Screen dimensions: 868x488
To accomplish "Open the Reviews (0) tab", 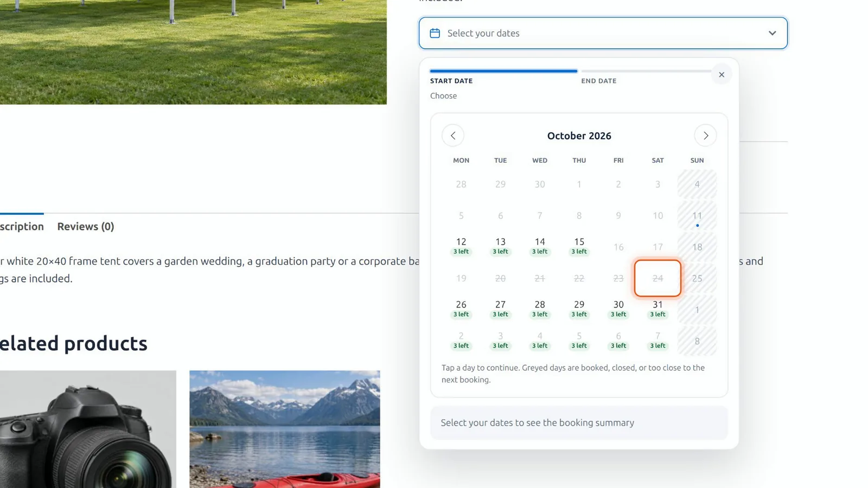I will pos(86,226).
